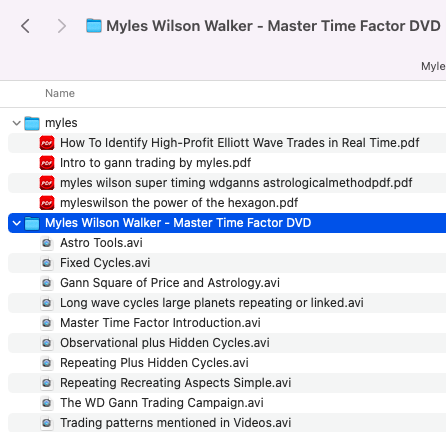The image size is (446, 432).
Task: Collapse the Master Time Factor DVD folder chevron
Action: (16, 223)
